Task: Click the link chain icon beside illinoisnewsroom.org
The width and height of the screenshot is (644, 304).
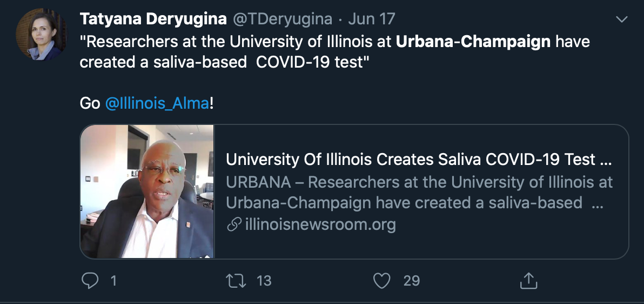Action: pyautogui.click(x=234, y=224)
